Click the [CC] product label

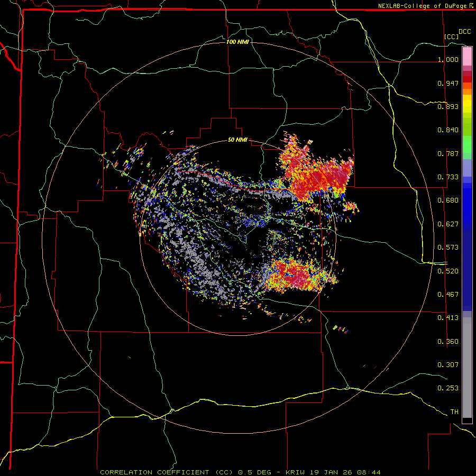451,36
